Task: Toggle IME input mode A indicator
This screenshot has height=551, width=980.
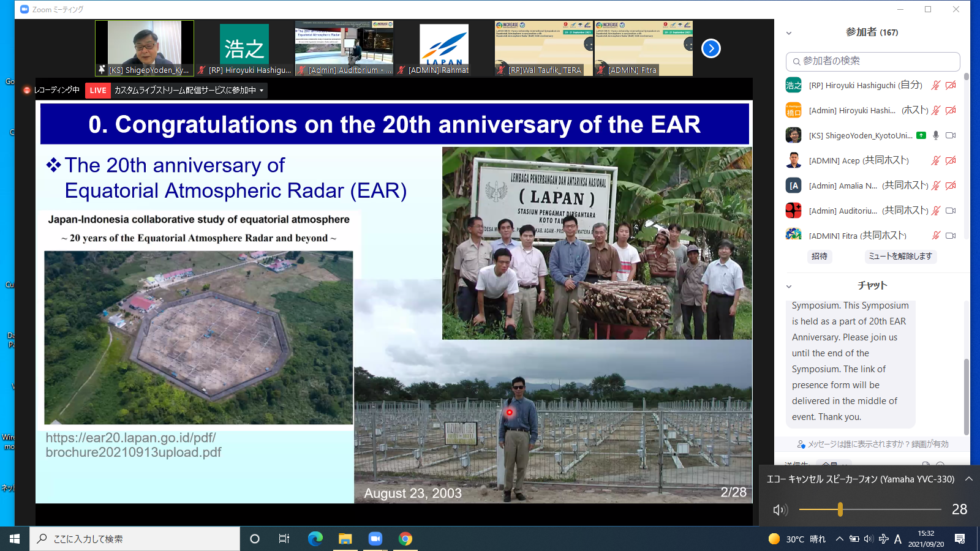Action: (898, 539)
